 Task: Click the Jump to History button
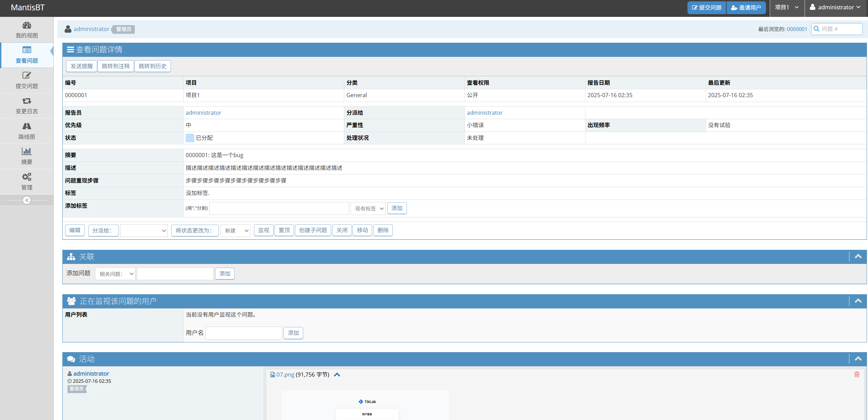(x=152, y=66)
